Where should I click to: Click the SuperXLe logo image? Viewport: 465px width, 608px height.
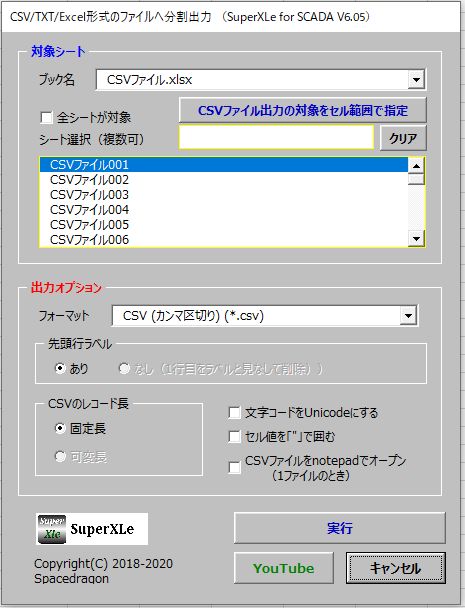(92, 529)
